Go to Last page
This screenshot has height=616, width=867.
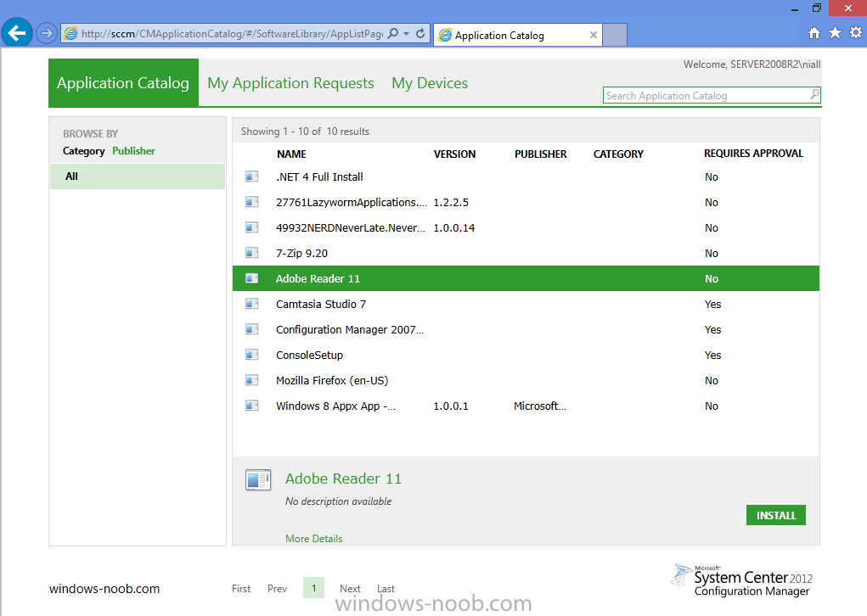(386, 588)
